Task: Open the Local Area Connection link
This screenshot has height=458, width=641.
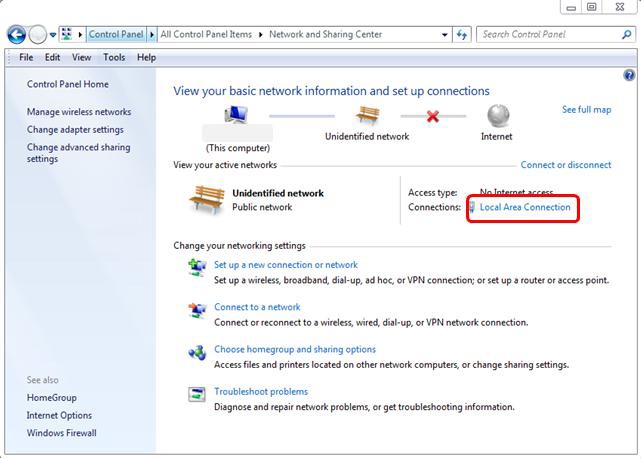Action: click(x=525, y=207)
